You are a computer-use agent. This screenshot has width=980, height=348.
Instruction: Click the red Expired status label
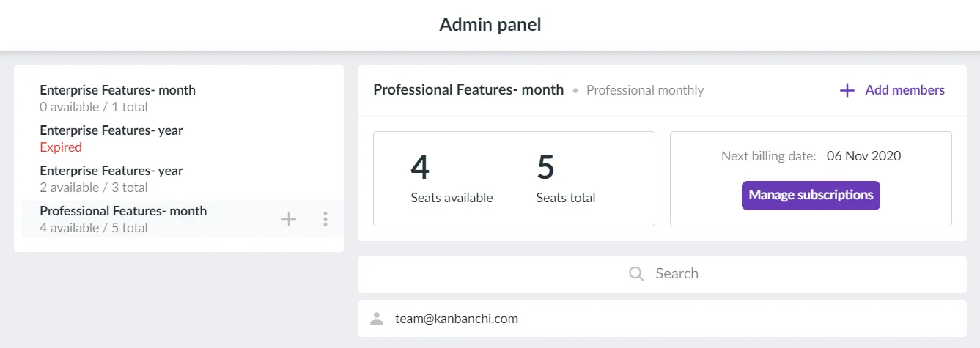61,147
